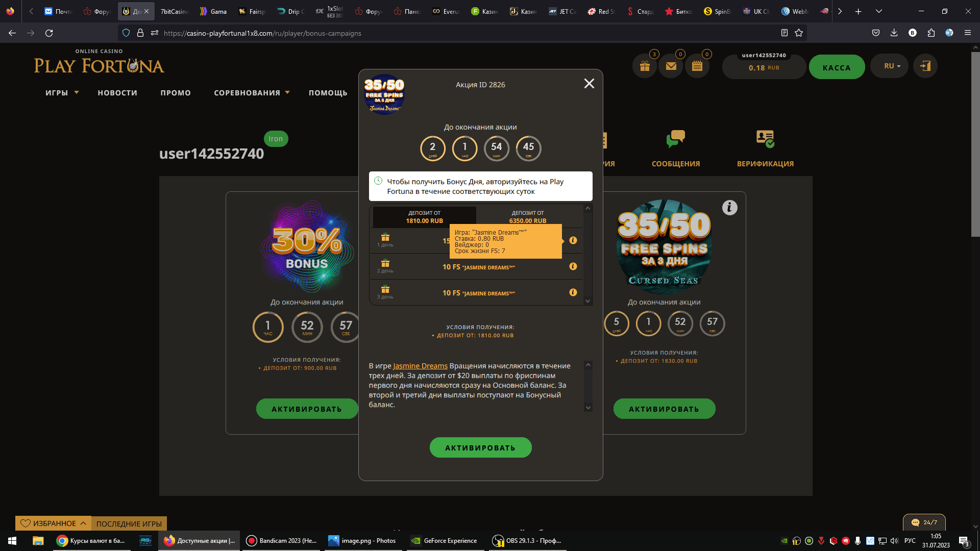Click АКТИВИРОВАТЬ button in the popup
The image size is (980, 551).
click(480, 447)
